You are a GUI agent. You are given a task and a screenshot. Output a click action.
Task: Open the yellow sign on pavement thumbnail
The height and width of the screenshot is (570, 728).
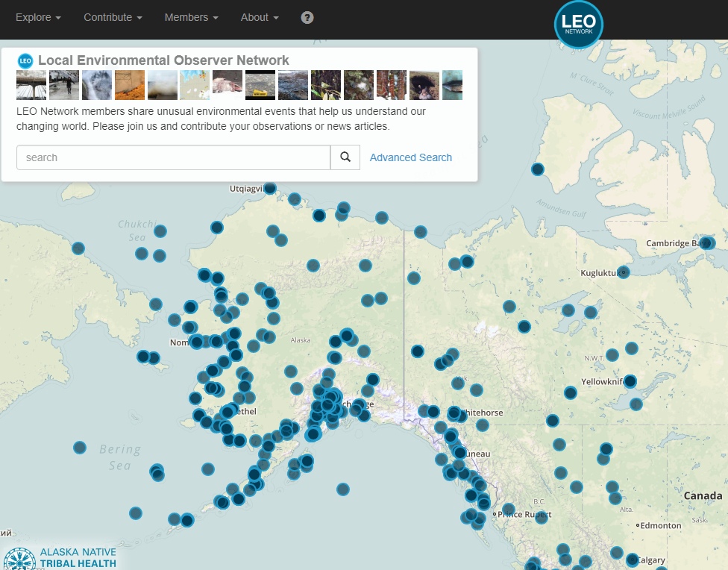tap(260, 85)
